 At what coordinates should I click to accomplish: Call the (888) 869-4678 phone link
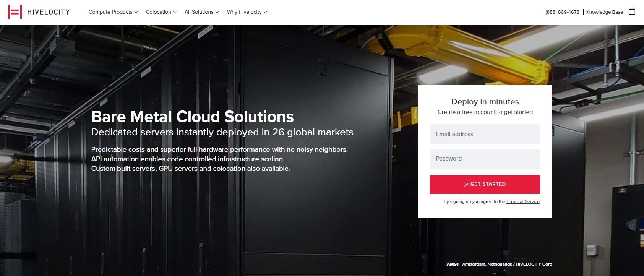coord(562,12)
